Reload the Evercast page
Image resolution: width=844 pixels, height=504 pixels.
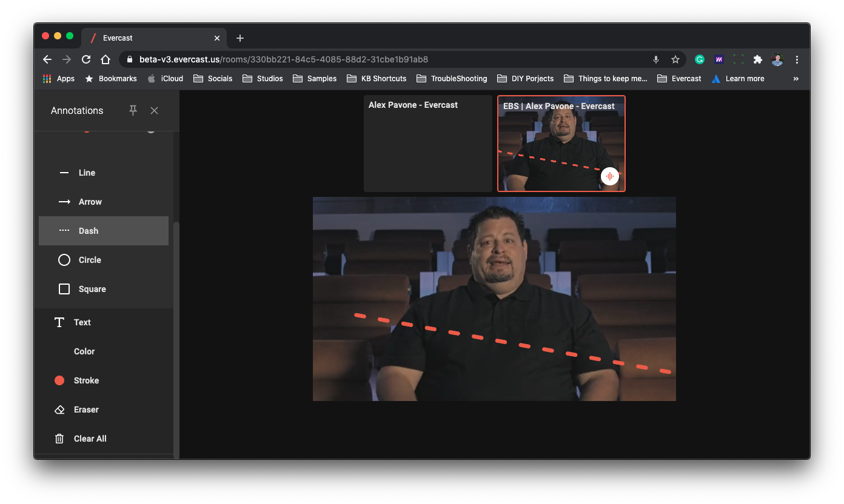coord(86,59)
